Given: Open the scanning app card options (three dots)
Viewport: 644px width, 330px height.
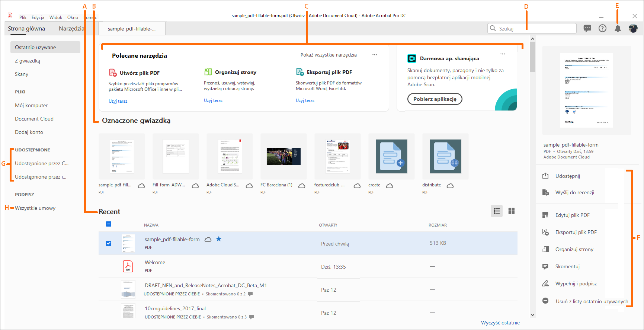Looking at the screenshot, I should click(503, 54).
